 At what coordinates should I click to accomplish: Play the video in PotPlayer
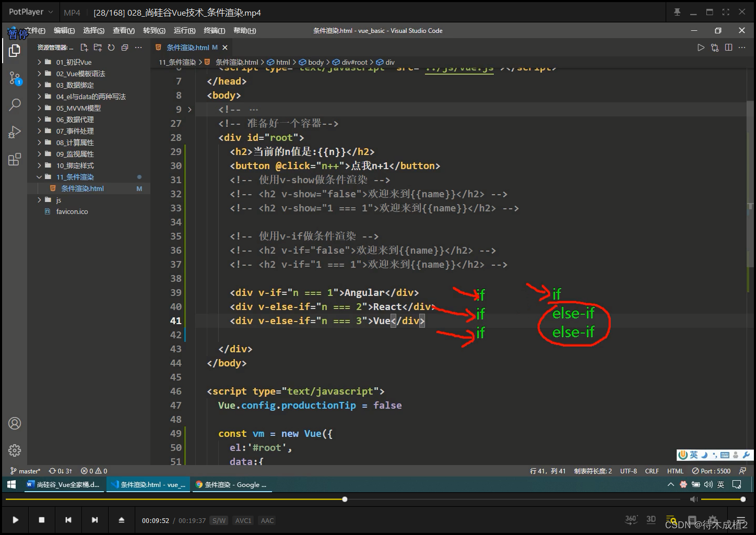[15, 520]
